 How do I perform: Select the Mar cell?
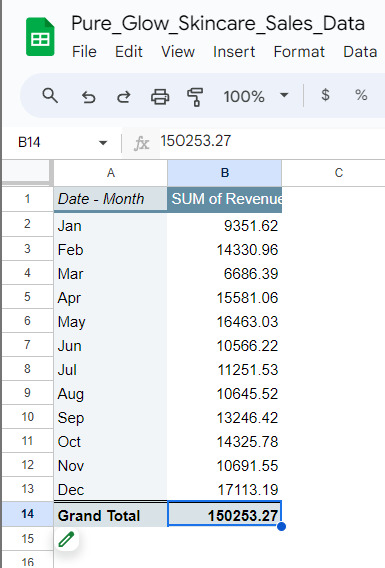110,273
